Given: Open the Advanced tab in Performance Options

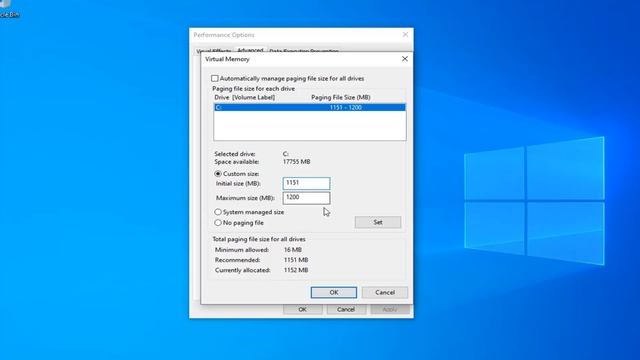Looking at the screenshot, I should 250,50.
